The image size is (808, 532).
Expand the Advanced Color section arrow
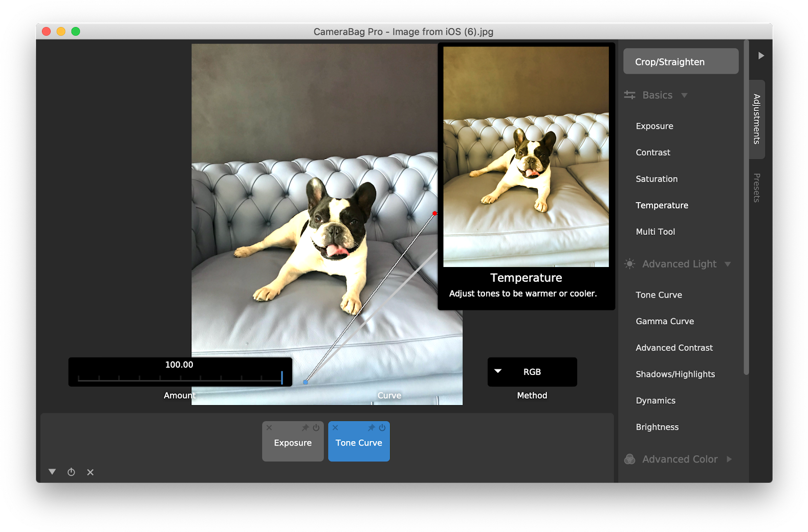[729, 459]
